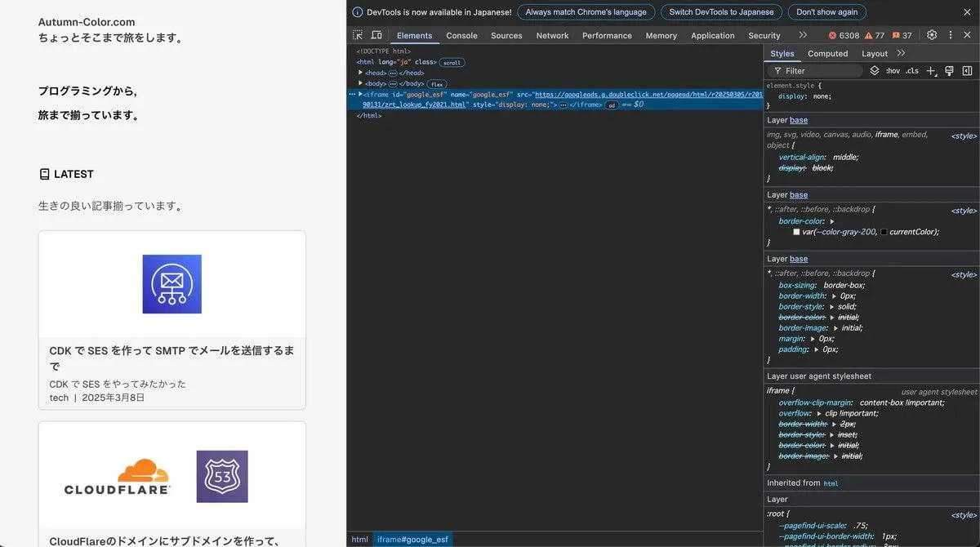The height and width of the screenshot is (547, 980).
Task: Expand the head element node
Action: [x=360, y=73]
